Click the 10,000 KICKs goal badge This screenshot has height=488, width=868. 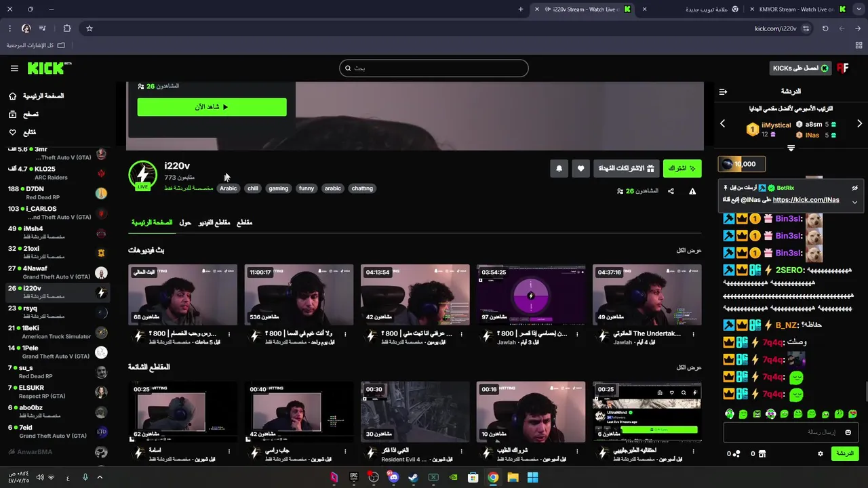[742, 164]
